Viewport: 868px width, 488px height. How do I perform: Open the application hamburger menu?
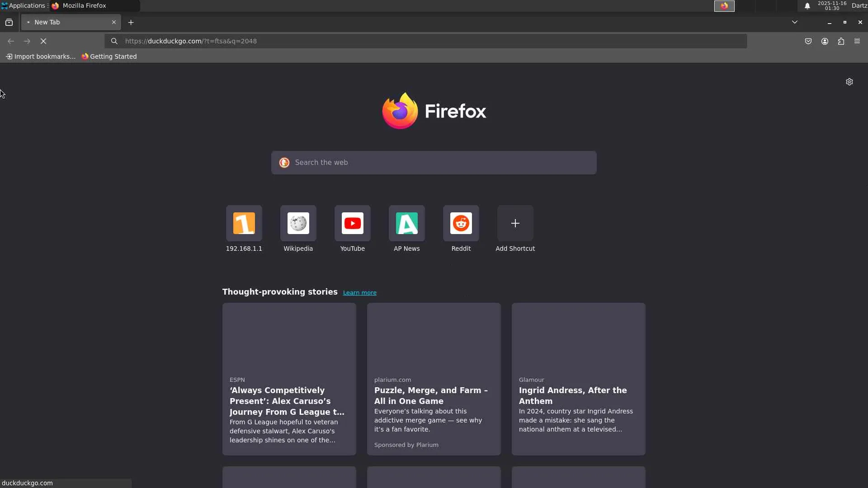tap(857, 41)
